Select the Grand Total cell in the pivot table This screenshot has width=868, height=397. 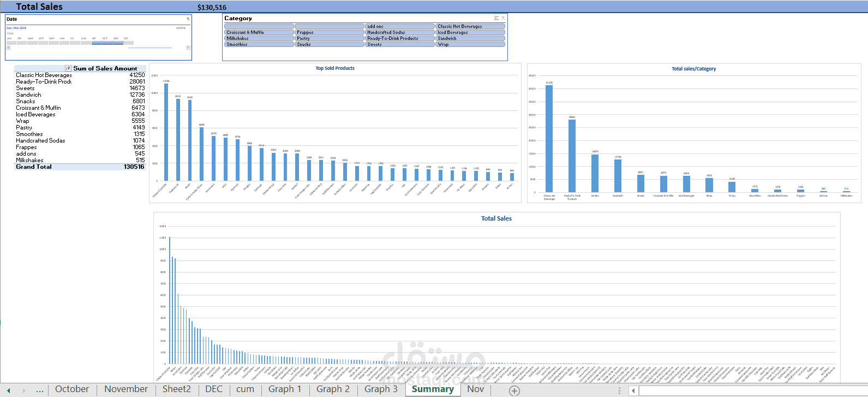point(34,167)
